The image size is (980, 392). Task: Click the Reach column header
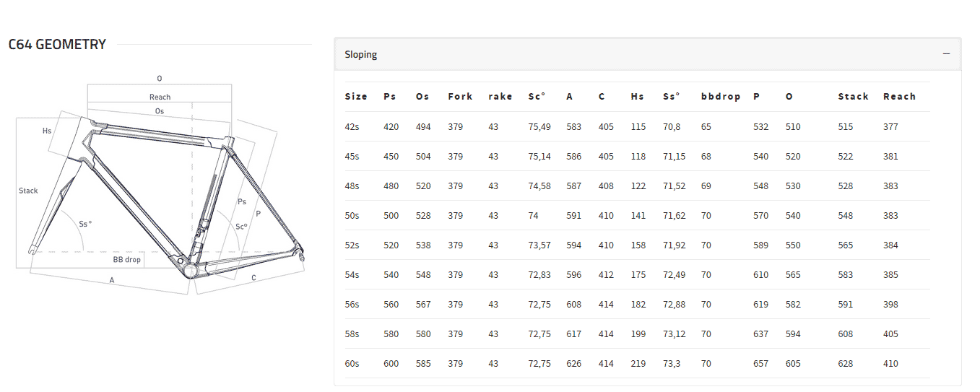tap(899, 97)
